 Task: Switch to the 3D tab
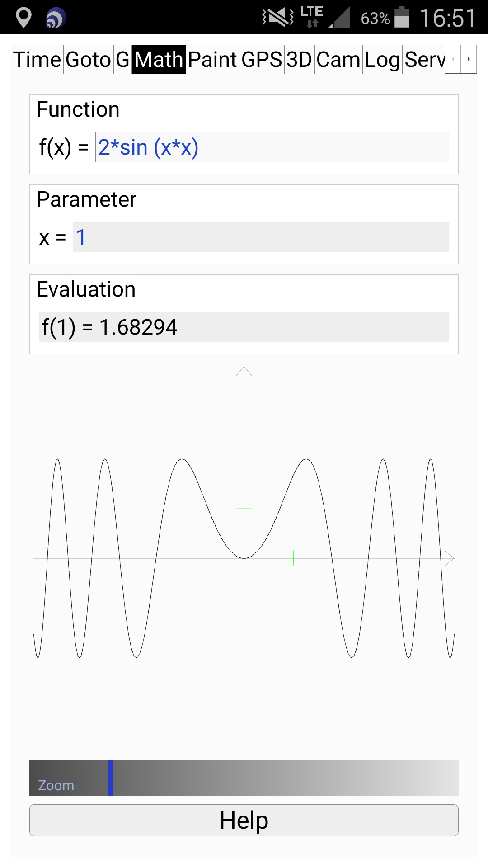pyautogui.click(x=299, y=60)
